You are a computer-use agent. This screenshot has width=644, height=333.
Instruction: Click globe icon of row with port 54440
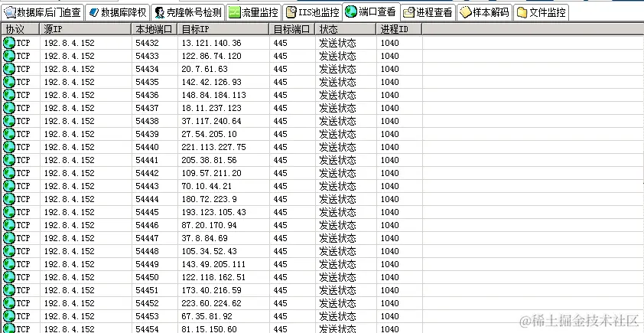8,147
